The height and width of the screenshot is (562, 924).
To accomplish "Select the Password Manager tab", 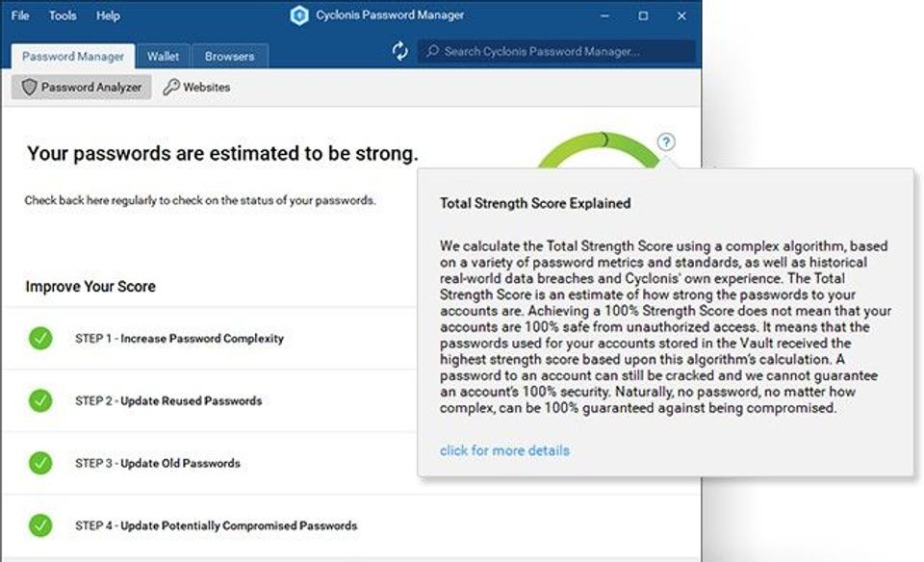I will (73, 56).
